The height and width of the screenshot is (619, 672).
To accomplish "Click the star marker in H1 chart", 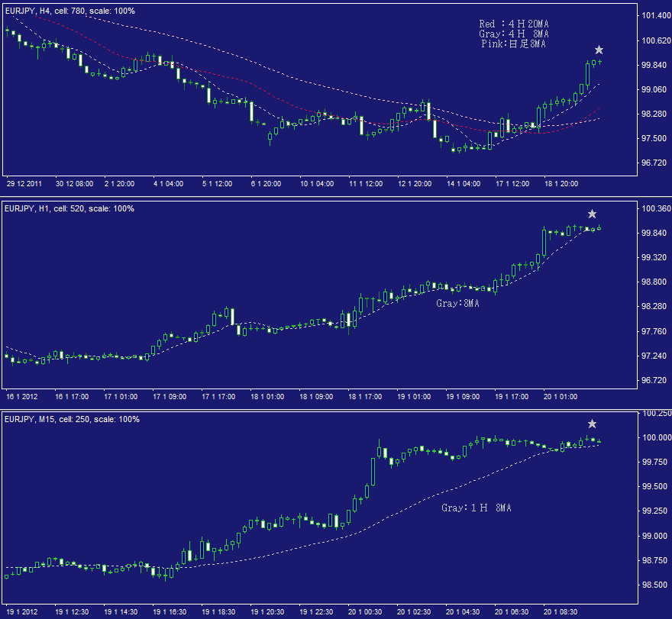I will [592, 214].
